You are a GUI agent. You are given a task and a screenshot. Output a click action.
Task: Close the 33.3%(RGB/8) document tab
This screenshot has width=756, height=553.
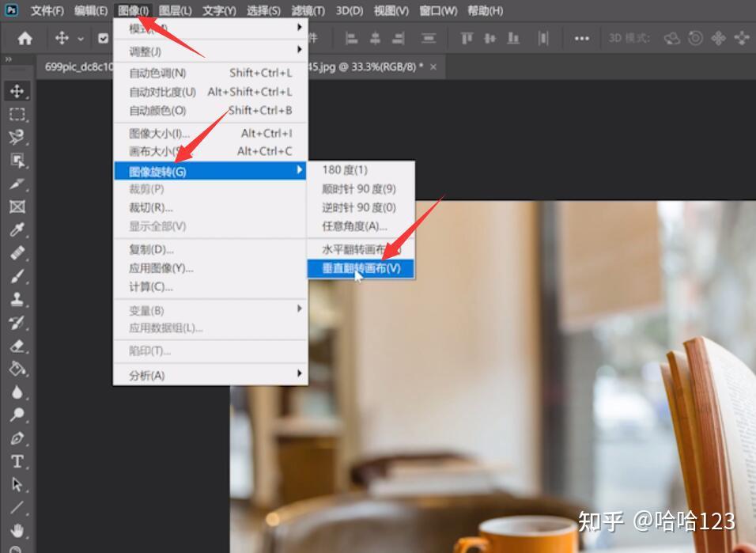tap(433, 67)
